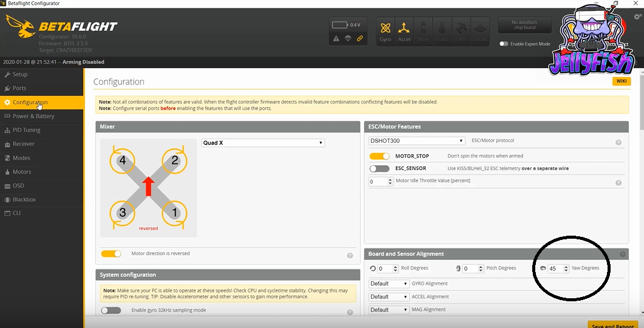Toggle the ESC_SENSOR switch
This screenshot has width=644, height=328.
(x=379, y=169)
